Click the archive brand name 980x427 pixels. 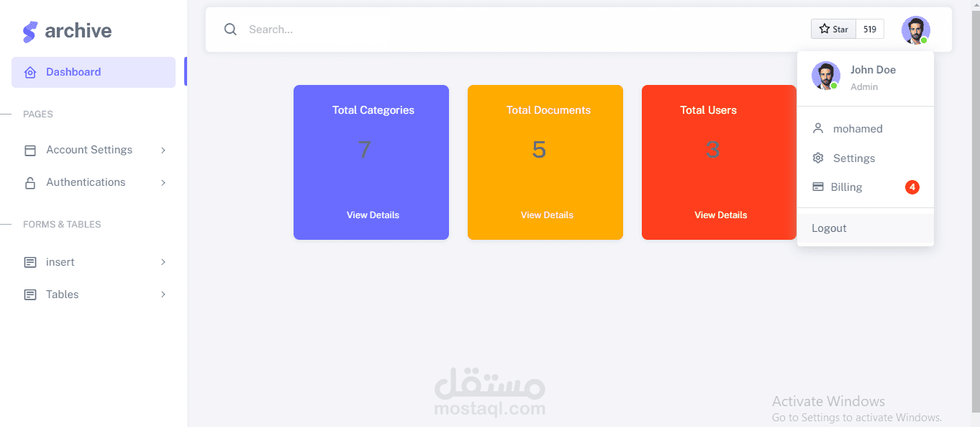pos(78,31)
